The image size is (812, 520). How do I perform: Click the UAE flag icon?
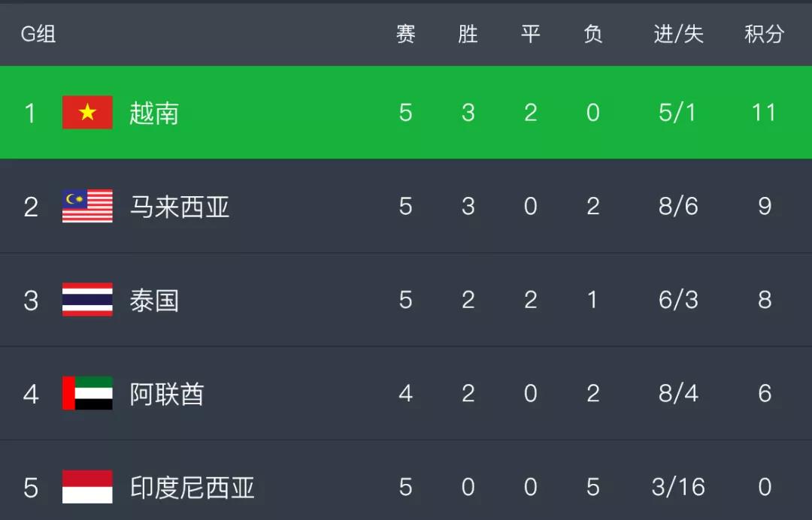click(87, 393)
